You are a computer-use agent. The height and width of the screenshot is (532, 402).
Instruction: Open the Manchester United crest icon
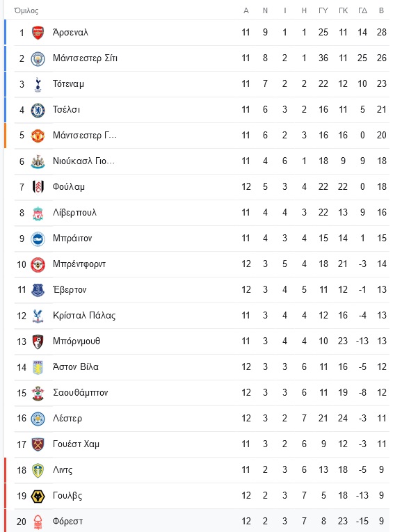pos(38,136)
